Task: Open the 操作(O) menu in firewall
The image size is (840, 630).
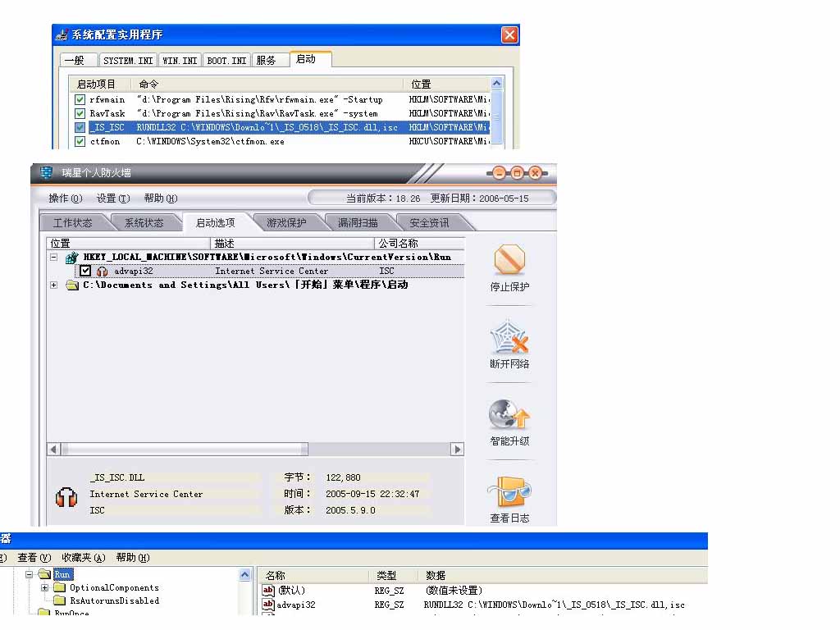Action: (x=66, y=199)
